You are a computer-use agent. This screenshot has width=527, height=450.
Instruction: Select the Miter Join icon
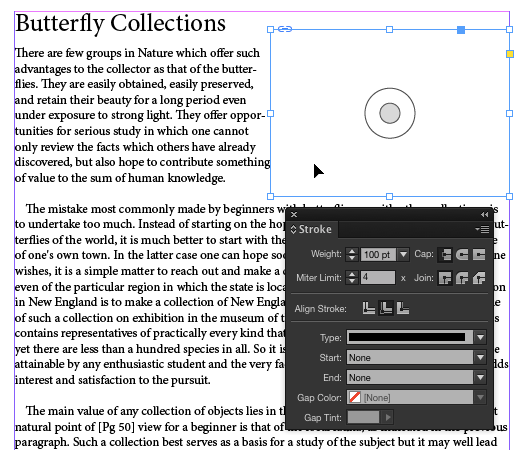[x=445, y=278]
